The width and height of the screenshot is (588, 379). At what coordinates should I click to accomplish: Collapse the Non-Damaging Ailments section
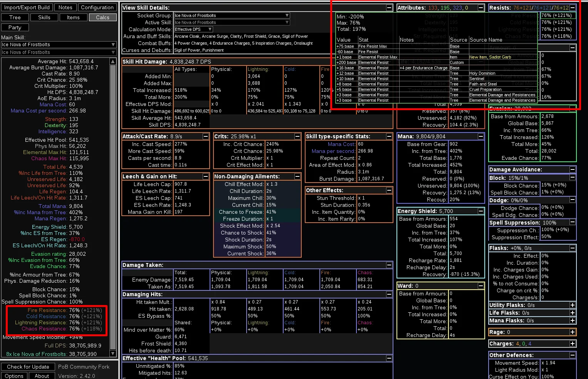[297, 176]
